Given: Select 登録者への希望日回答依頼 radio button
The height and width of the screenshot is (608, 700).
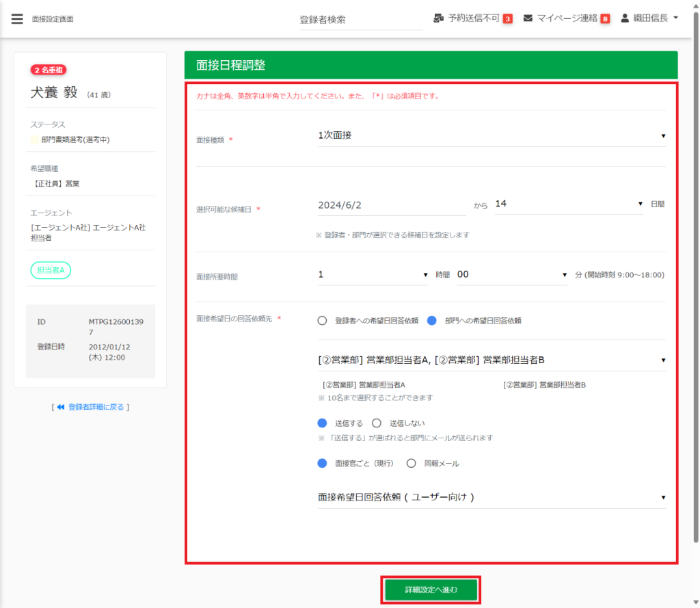Looking at the screenshot, I should pos(323,320).
